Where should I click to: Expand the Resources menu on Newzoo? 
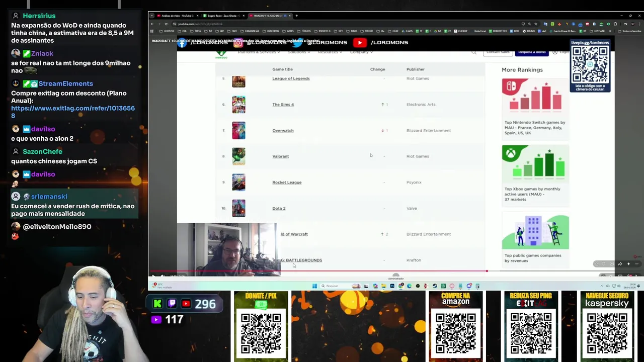[330, 52]
